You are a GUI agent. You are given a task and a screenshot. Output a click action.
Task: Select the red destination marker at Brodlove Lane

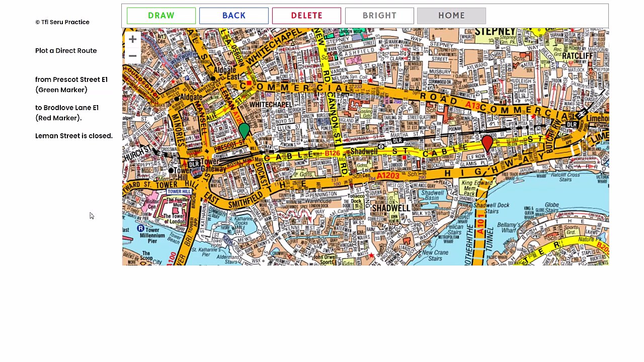click(x=487, y=144)
